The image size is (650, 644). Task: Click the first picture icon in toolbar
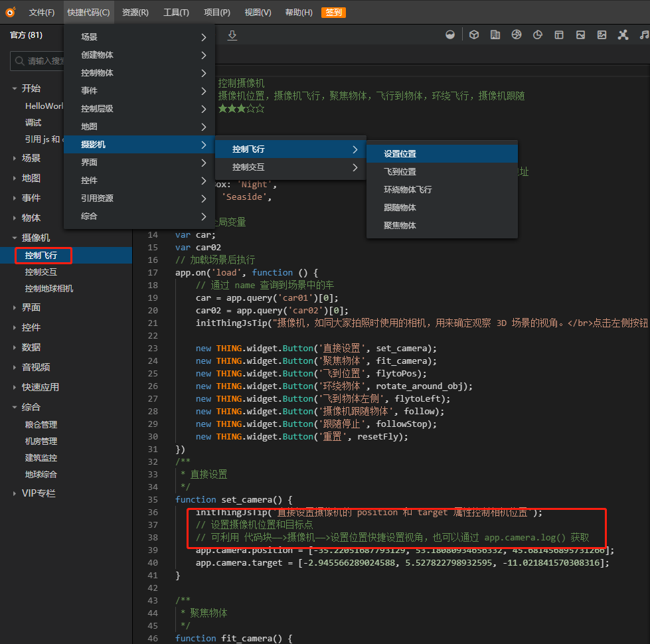(580, 35)
